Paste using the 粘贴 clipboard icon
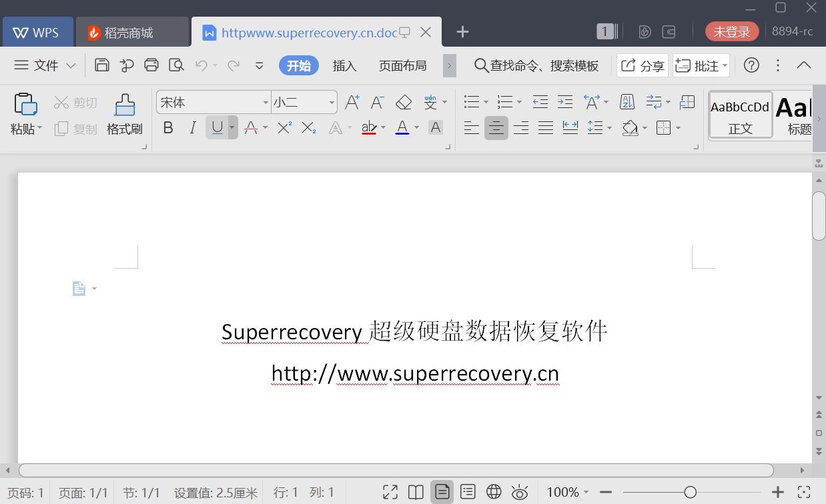The height and width of the screenshot is (504, 826). [x=25, y=105]
